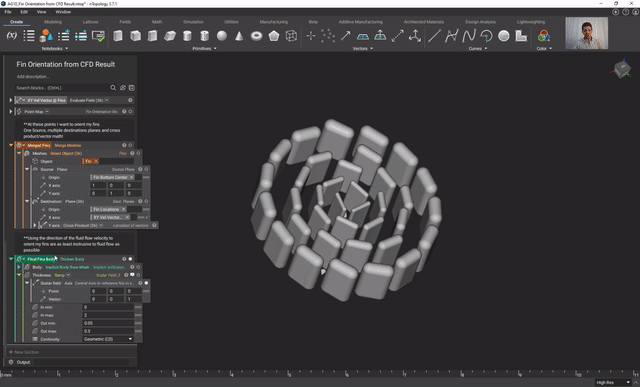The image size is (640, 387).
Task: Click the In max value field
Action: tap(108, 315)
